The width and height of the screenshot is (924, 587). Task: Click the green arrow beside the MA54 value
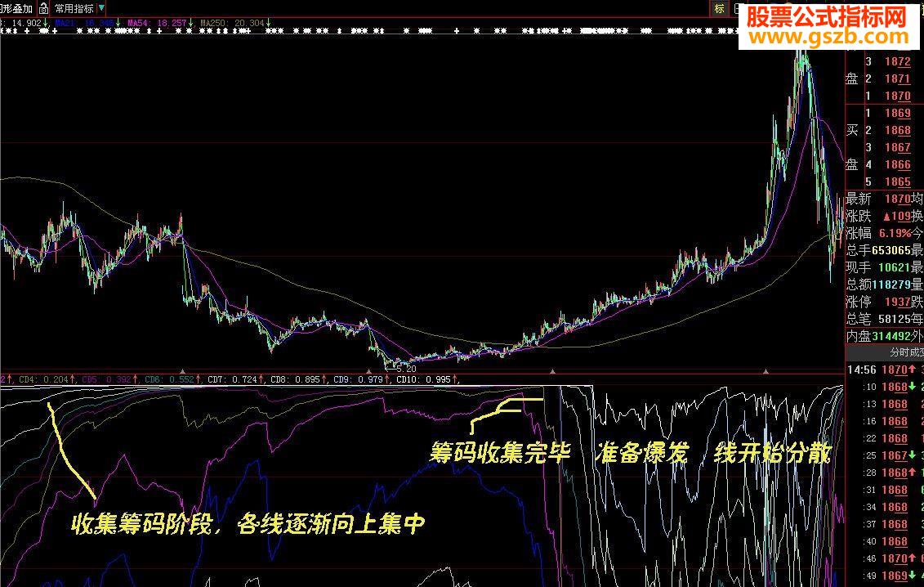[x=190, y=22]
